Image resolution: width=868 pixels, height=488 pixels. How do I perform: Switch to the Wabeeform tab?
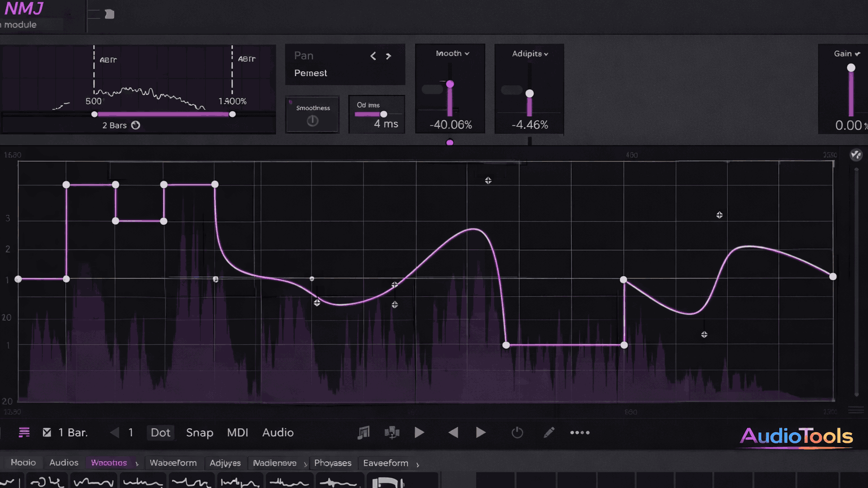(x=173, y=463)
